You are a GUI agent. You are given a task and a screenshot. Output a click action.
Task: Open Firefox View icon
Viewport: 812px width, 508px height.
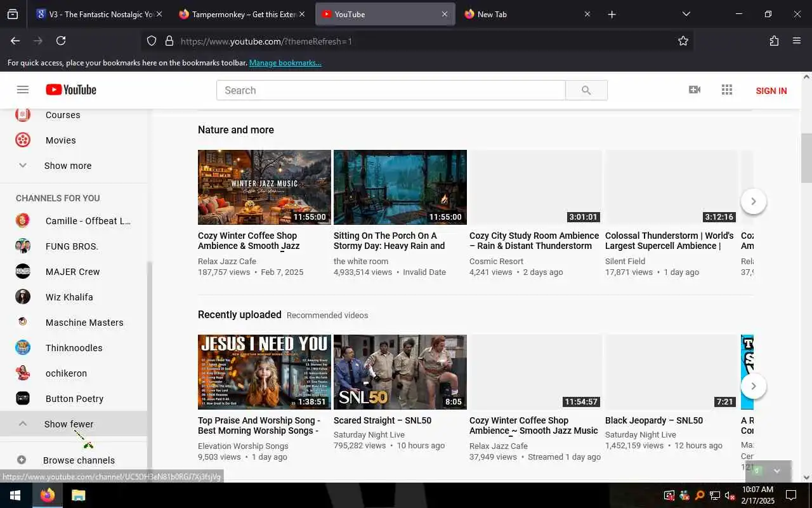[x=13, y=14]
